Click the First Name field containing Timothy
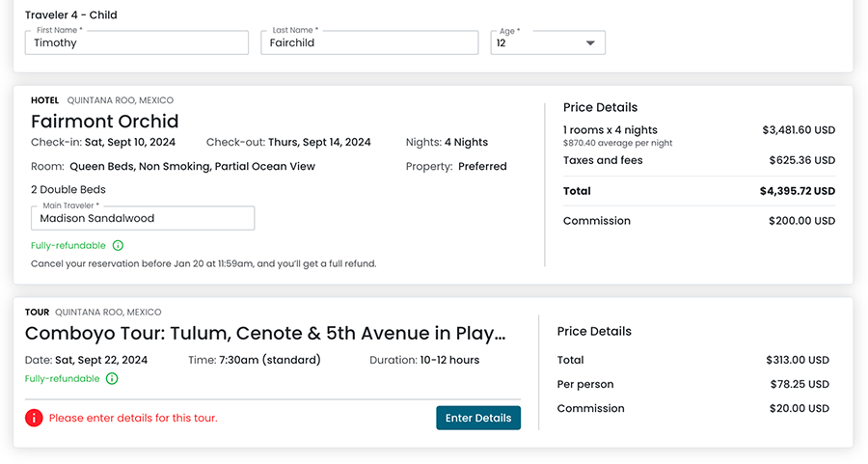 (136, 43)
